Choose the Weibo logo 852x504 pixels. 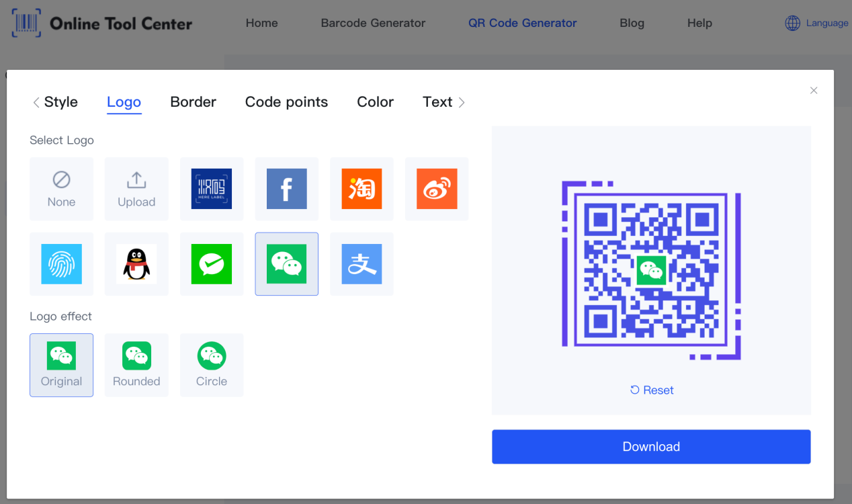tap(437, 189)
